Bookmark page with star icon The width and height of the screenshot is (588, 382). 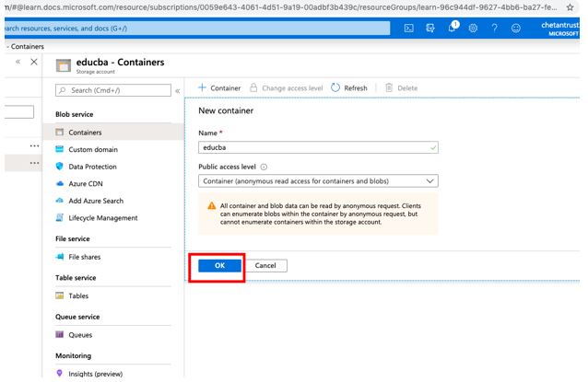pos(570,7)
